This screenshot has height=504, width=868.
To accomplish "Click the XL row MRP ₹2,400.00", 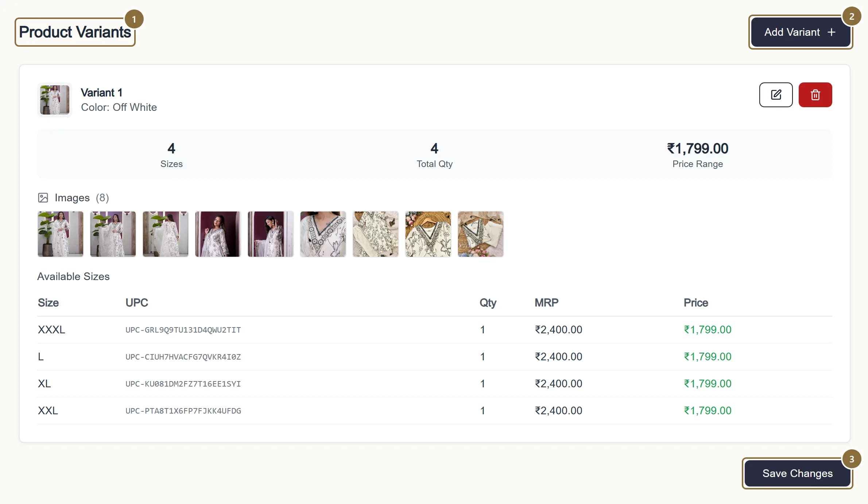I will pyautogui.click(x=558, y=384).
